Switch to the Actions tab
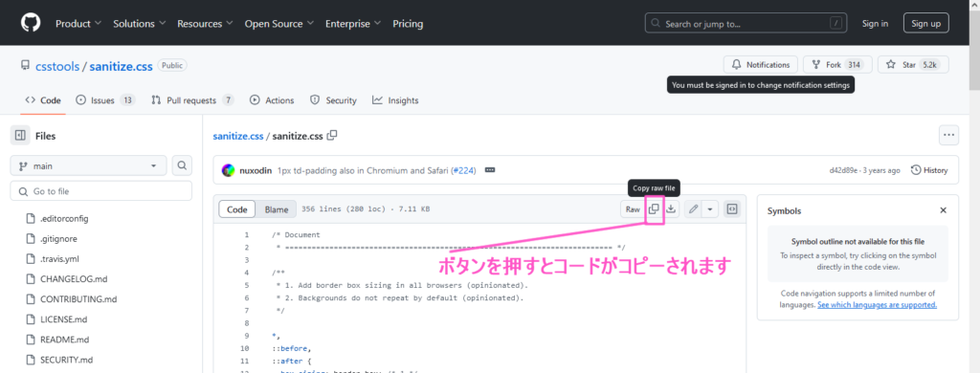Image resolution: width=980 pixels, height=373 pixels. pyautogui.click(x=272, y=100)
